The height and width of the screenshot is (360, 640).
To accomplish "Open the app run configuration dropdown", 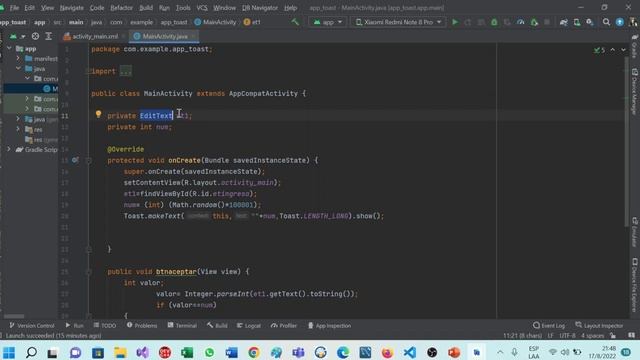I will coord(327,22).
